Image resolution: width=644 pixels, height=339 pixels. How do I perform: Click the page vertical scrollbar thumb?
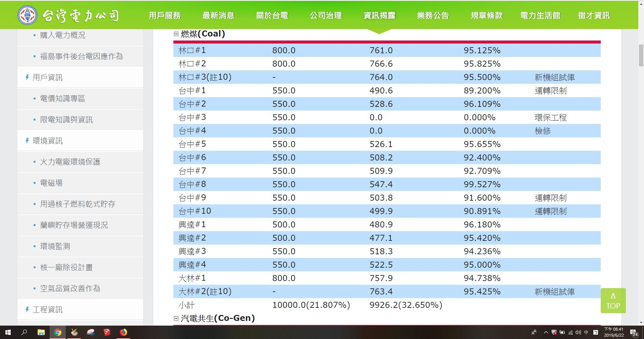pyautogui.click(x=641, y=56)
